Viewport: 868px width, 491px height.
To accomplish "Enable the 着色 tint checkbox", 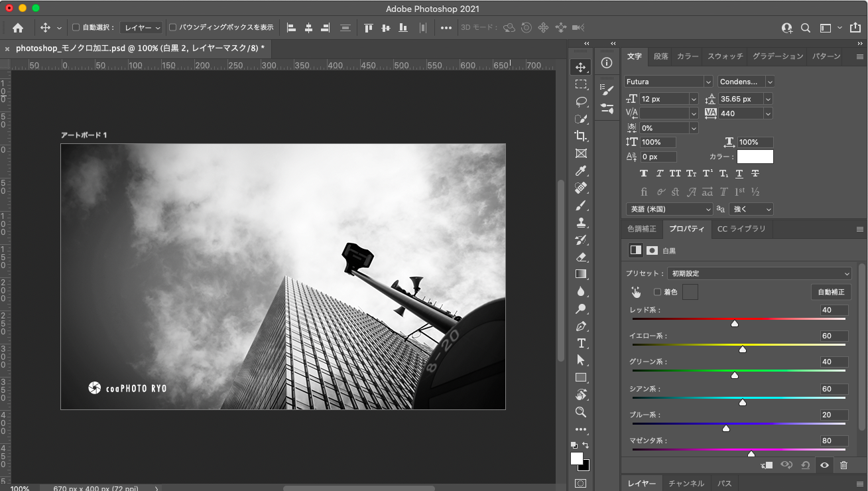I will click(657, 292).
